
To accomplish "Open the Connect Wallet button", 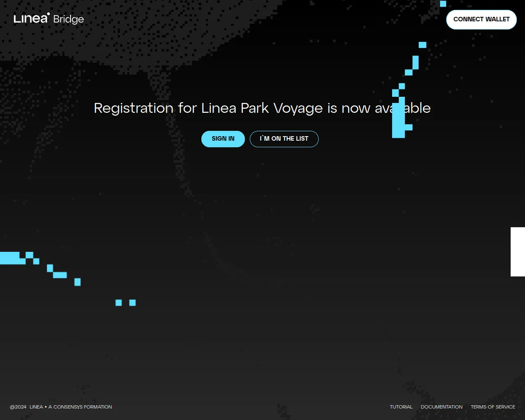I will tap(482, 20).
